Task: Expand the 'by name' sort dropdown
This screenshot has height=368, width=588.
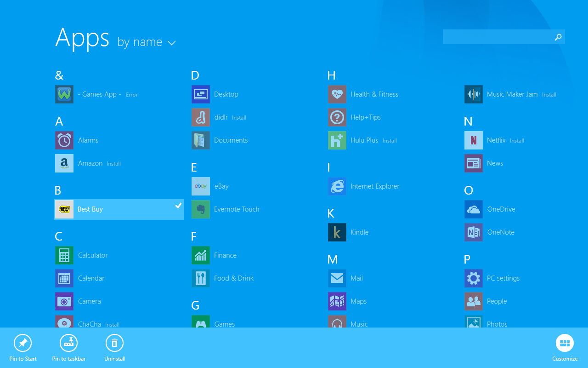Action: pos(147,42)
